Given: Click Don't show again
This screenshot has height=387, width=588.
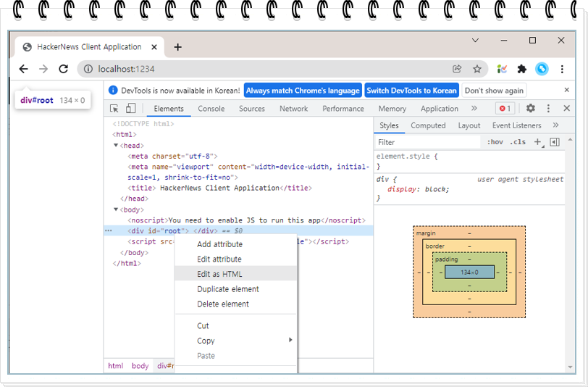Looking at the screenshot, I should [494, 91].
